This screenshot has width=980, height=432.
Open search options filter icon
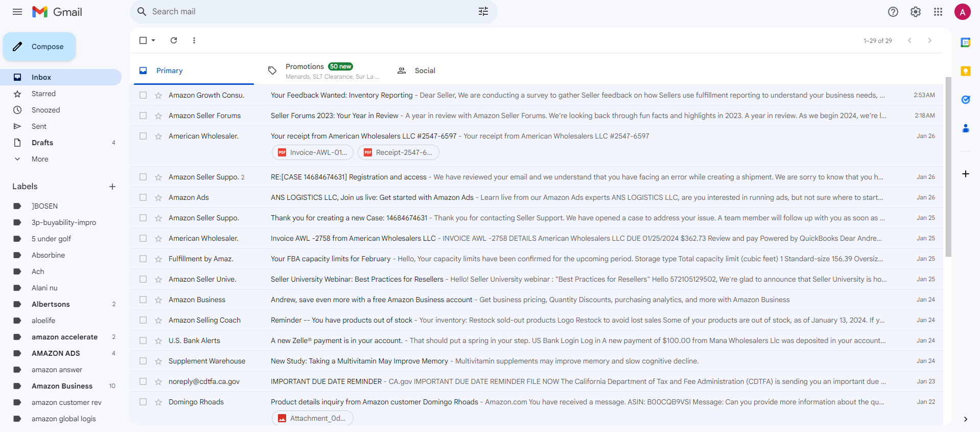[483, 12]
